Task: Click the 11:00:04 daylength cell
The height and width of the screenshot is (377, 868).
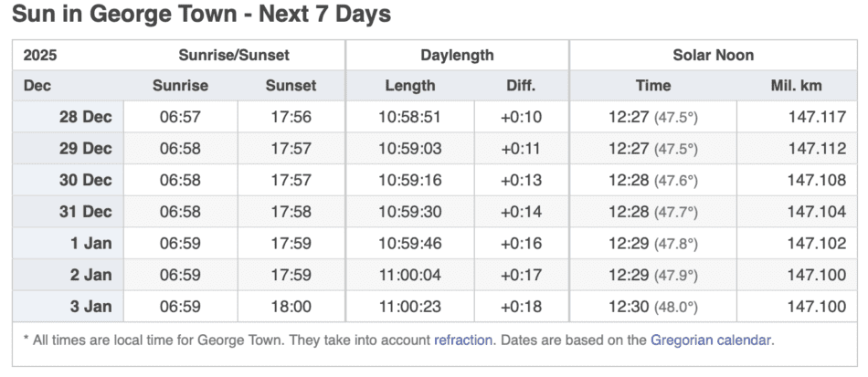Action: 410,274
